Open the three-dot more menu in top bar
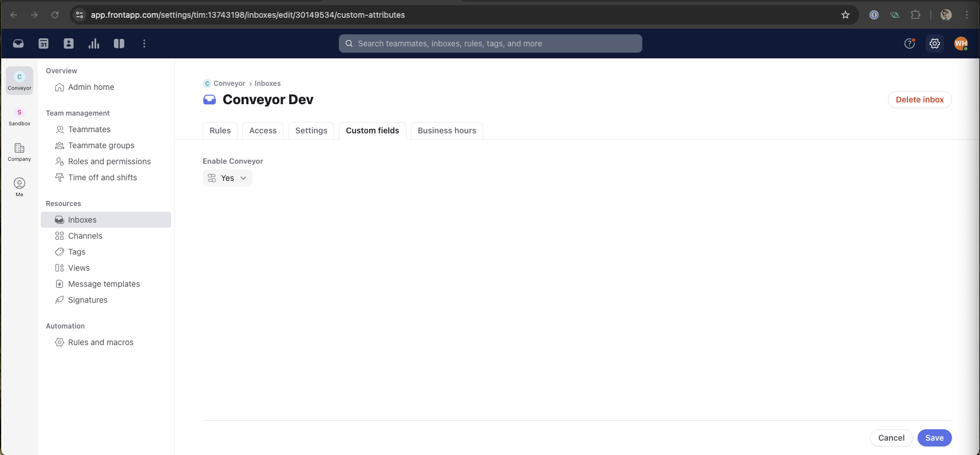 point(144,43)
